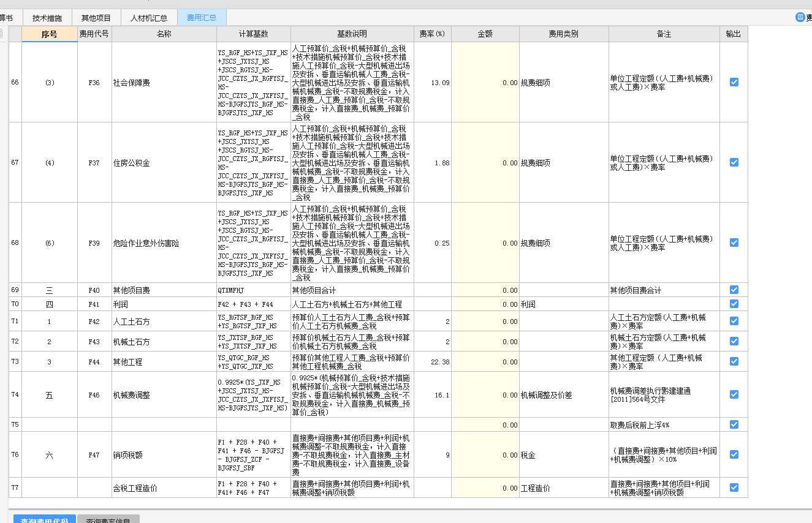This screenshot has height=523, width=812.
Task: Toggle output checkbox for 含税工程造价 row
Action: click(734, 487)
